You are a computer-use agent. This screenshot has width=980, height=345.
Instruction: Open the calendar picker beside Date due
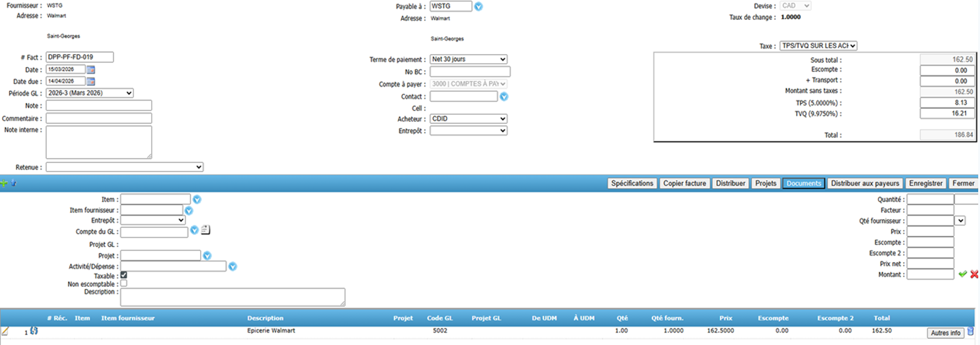point(91,81)
